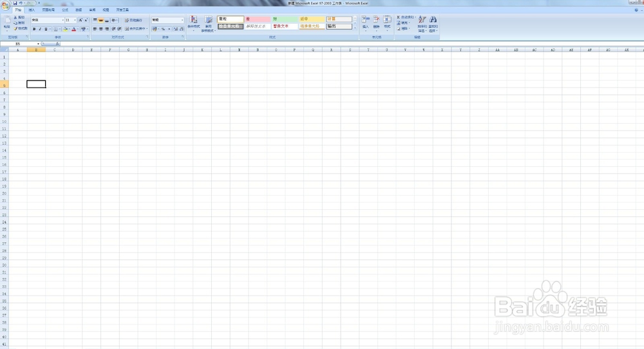Switch to the Insert ribbon tab
The width and height of the screenshot is (644, 349).
(32, 10)
